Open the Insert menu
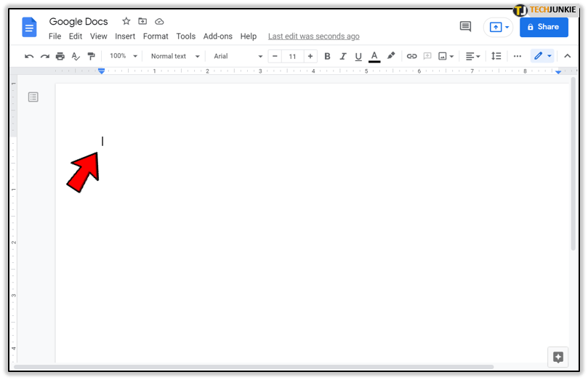Image resolution: width=588 pixels, height=380 pixels. [x=125, y=36]
